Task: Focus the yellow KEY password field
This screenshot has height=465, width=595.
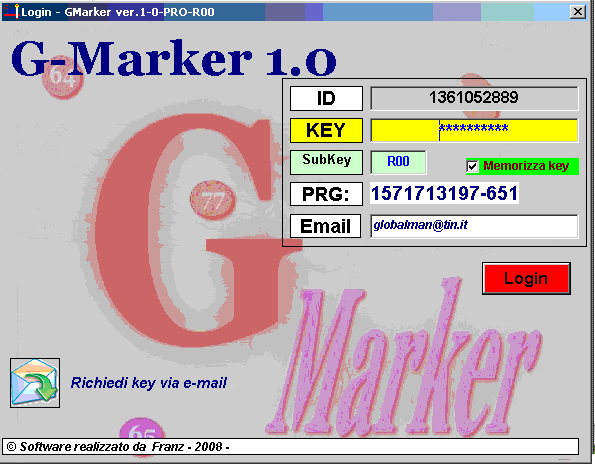Action: tap(474, 130)
